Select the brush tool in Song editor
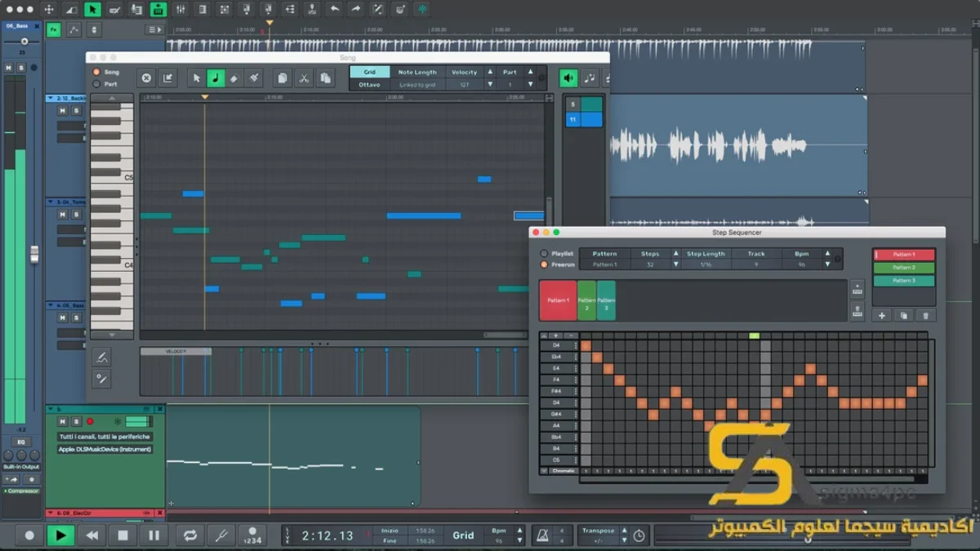980x551 pixels. [x=254, y=78]
